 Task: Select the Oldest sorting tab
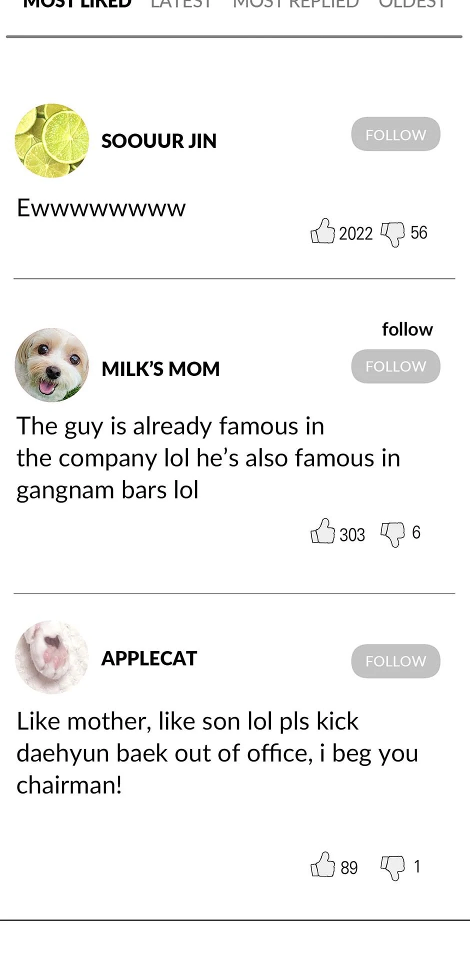(x=411, y=4)
